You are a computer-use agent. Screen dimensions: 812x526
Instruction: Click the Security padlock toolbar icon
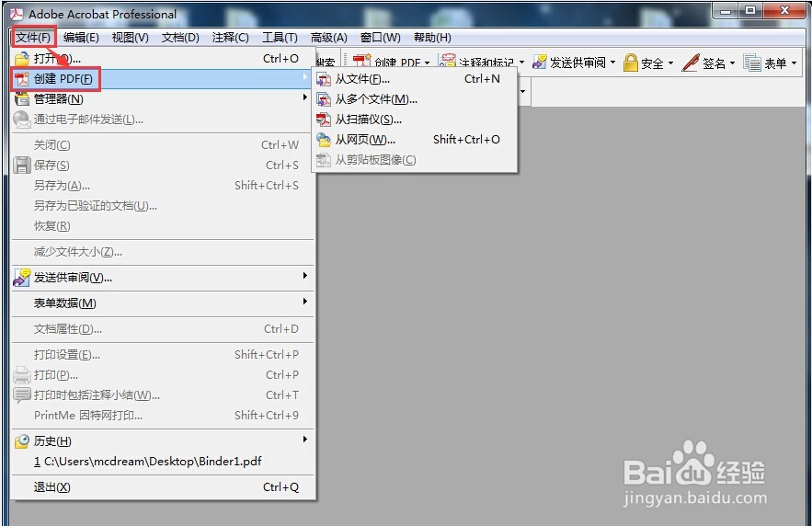(630, 63)
